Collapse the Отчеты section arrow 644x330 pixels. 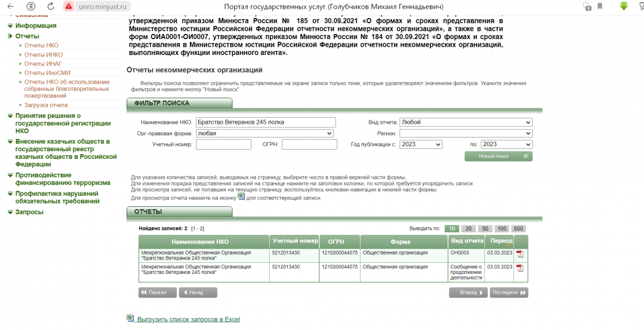[x=10, y=36]
